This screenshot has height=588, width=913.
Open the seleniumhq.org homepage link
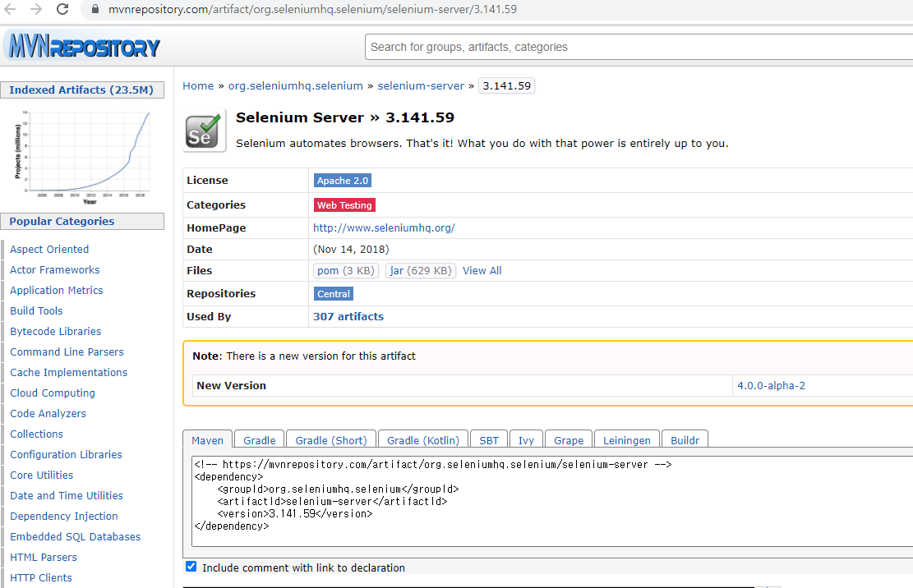click(384, 228)
